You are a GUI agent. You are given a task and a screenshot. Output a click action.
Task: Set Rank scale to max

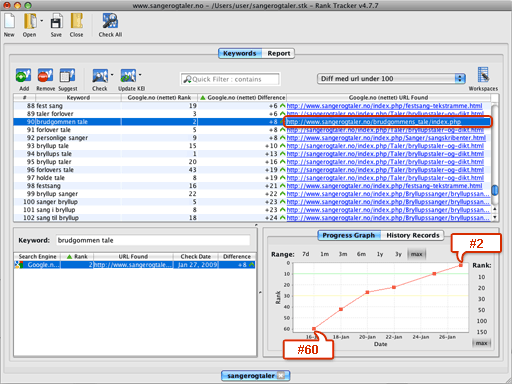pyautogui.click(x=482, y=343)
